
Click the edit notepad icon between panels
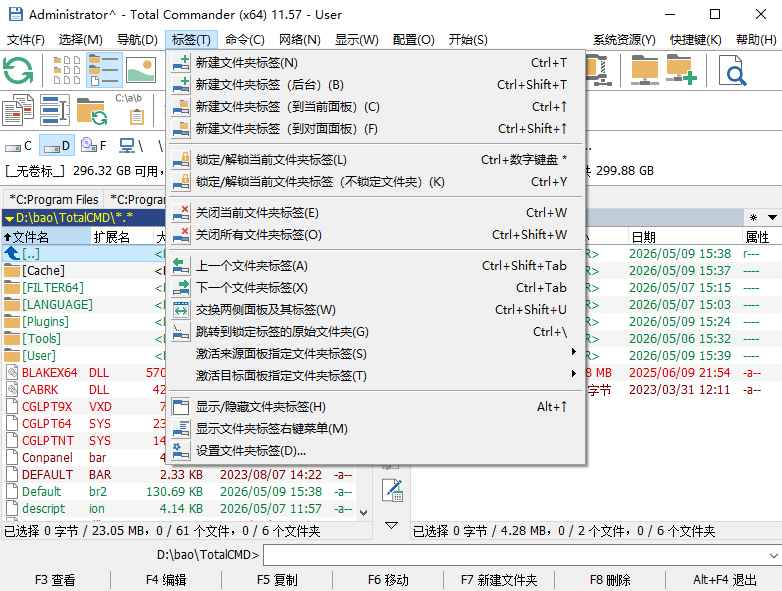[x=392, y=490]
